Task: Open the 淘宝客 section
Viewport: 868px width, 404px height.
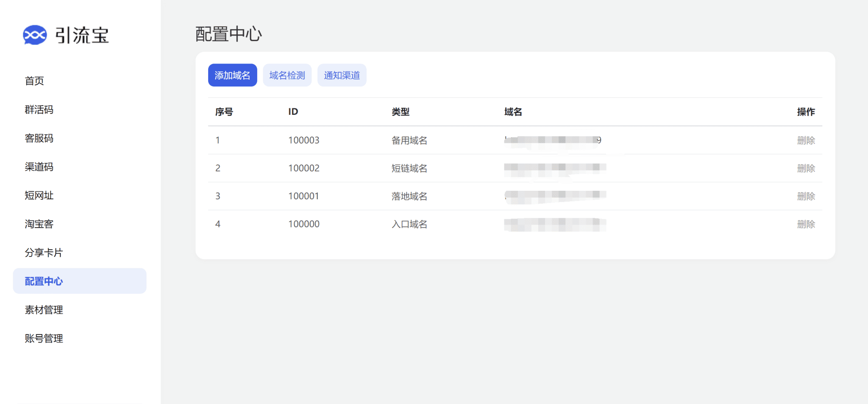Action: tap(39, 224)
